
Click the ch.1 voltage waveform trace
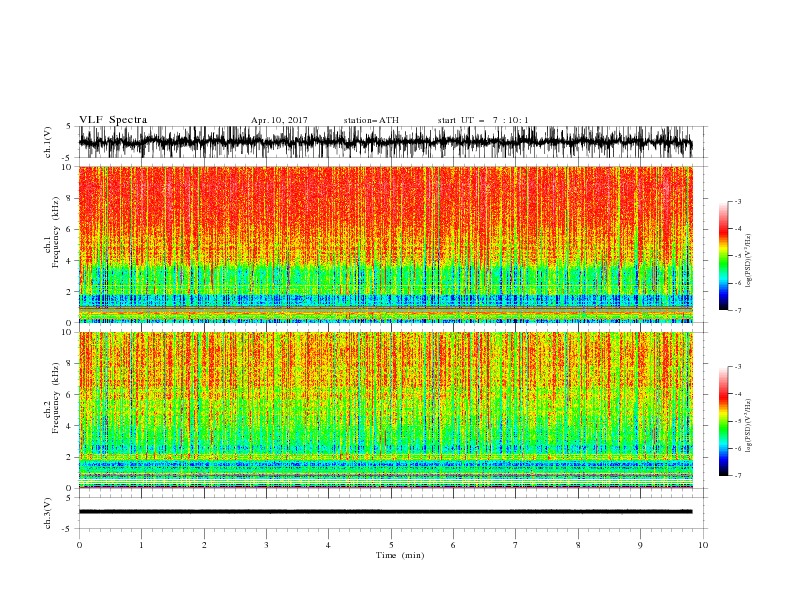[x=385, y=142]
